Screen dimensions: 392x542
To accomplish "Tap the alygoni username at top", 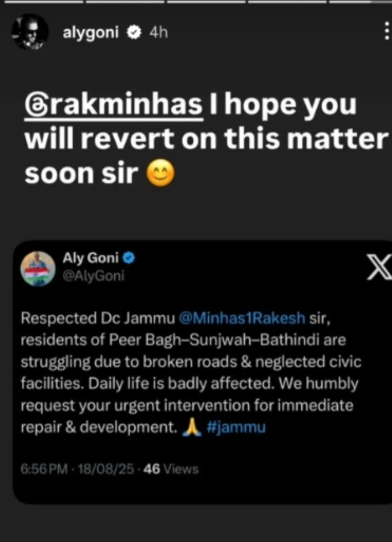I will [91, 32].
